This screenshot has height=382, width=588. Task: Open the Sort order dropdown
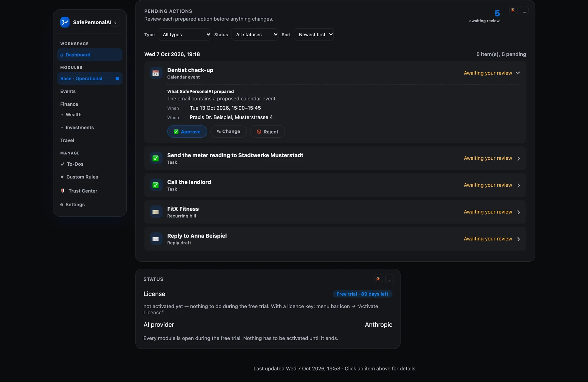[314, 34]
